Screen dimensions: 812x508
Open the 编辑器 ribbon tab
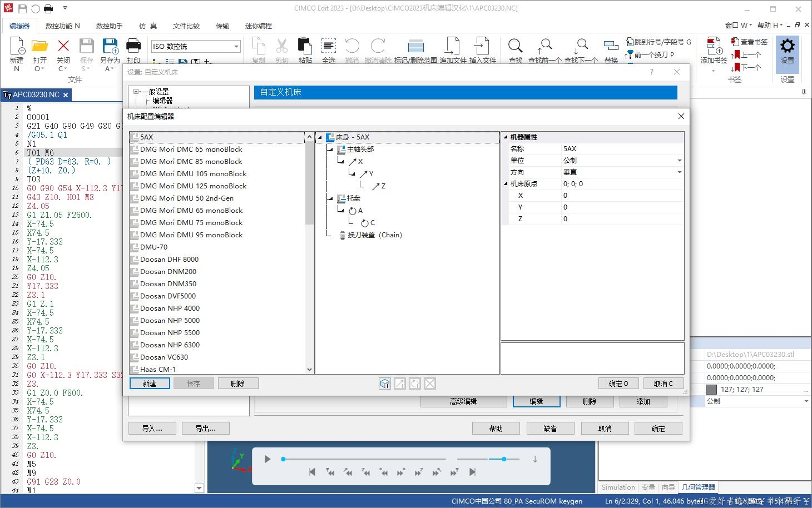tap(19, 26)
